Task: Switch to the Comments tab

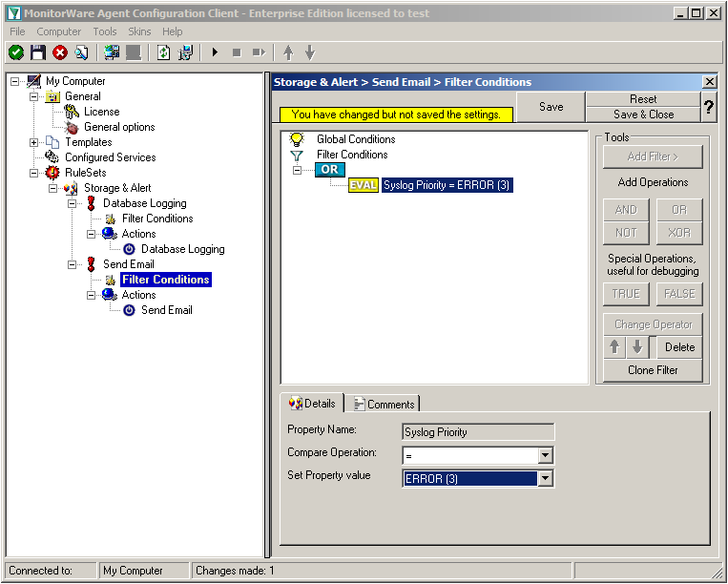Action: 384,405
